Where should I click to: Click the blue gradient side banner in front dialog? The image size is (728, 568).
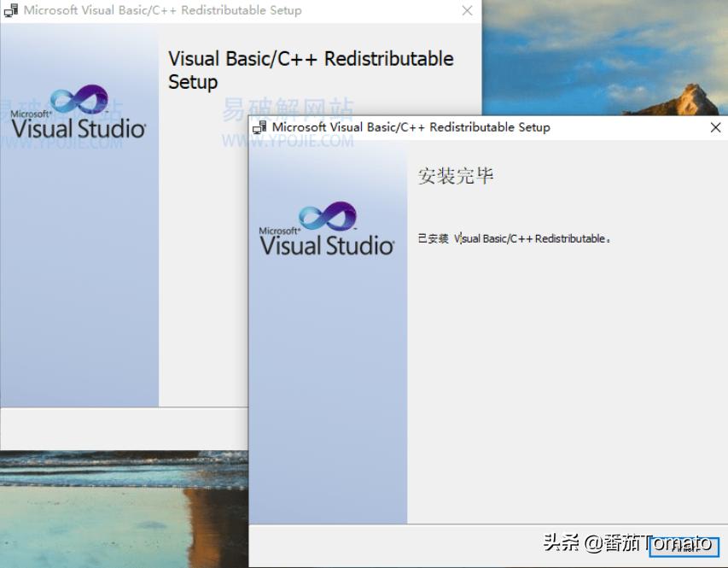328,384
